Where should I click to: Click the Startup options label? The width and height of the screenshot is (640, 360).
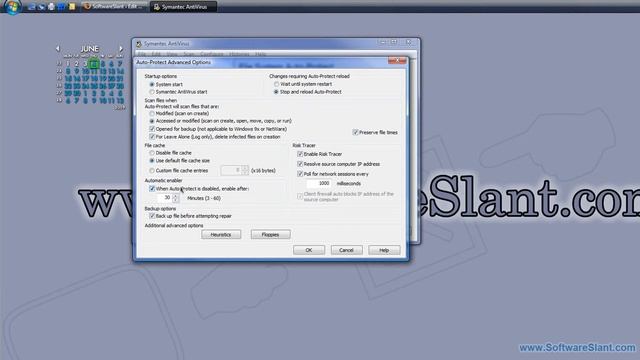tap(161, 76)
